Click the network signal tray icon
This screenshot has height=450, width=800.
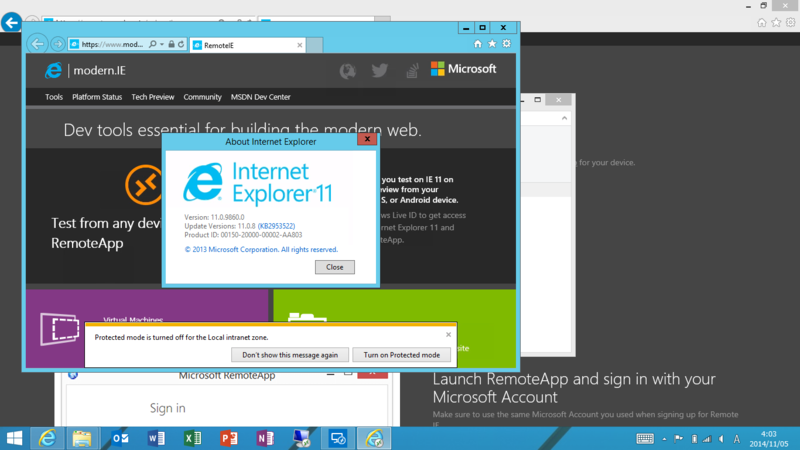[707, 439]
